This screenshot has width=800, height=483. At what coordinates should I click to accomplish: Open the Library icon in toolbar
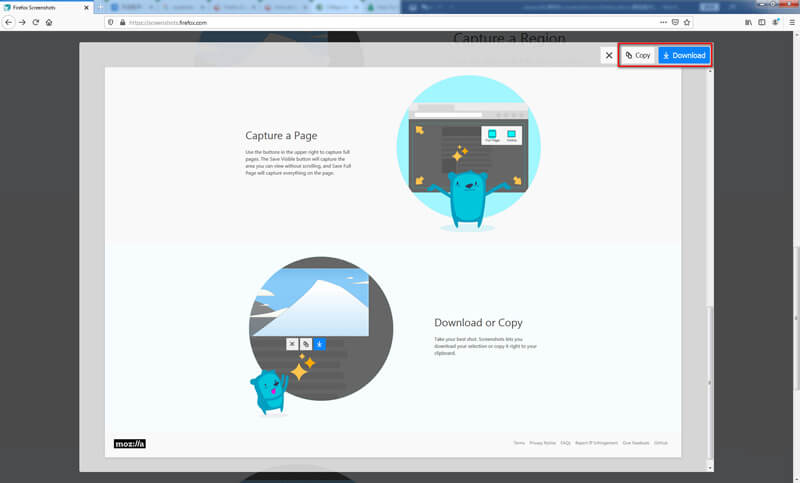click(747, 22)
